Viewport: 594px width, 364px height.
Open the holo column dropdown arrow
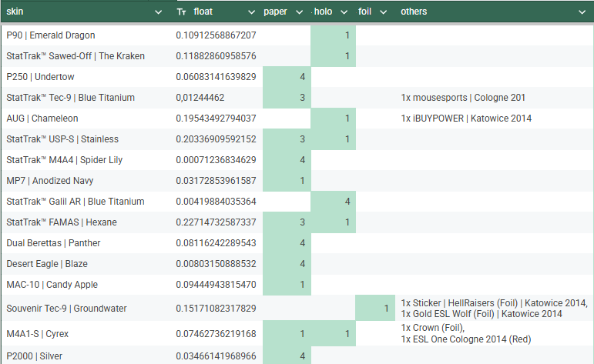click(x=344, y=12)
